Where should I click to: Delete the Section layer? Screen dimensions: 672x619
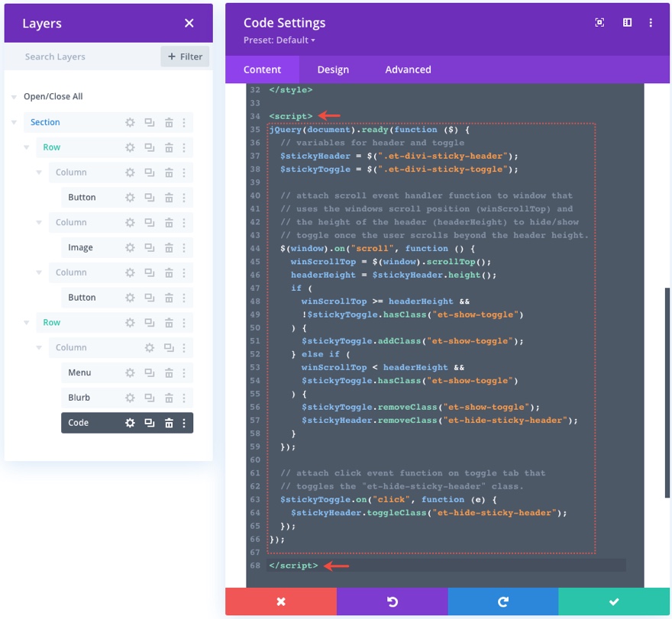point(169,123)
